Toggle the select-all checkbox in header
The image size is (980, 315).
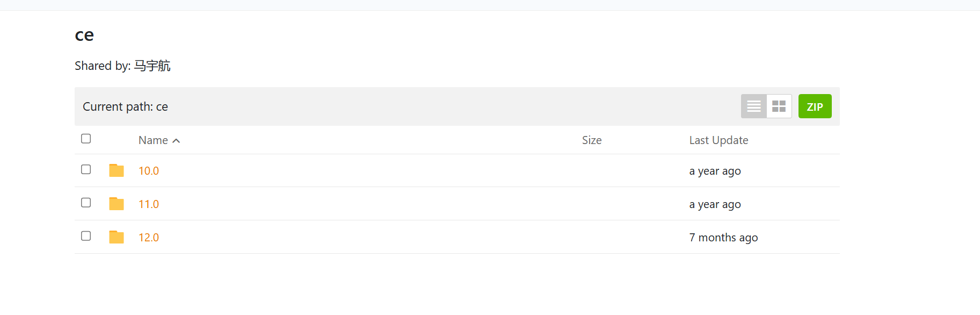coord(86,139)
